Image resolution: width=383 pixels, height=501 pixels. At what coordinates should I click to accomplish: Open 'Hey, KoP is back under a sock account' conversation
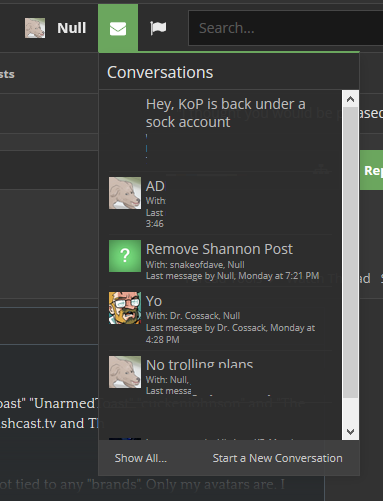coord(226,113)
